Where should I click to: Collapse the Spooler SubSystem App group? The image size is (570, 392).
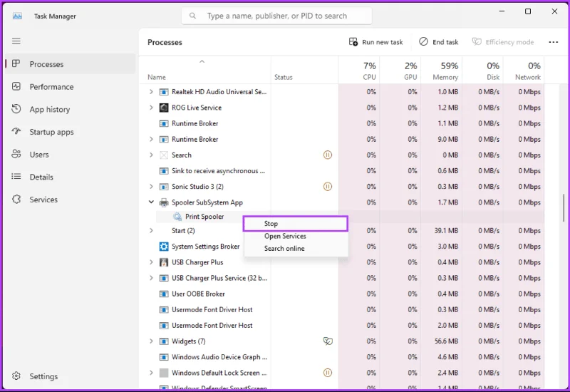tap(151, 202)
